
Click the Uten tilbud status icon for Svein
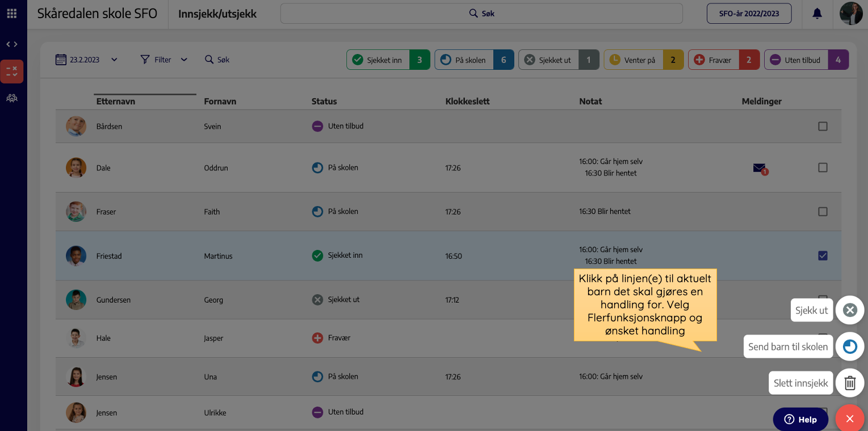(317, 126)
